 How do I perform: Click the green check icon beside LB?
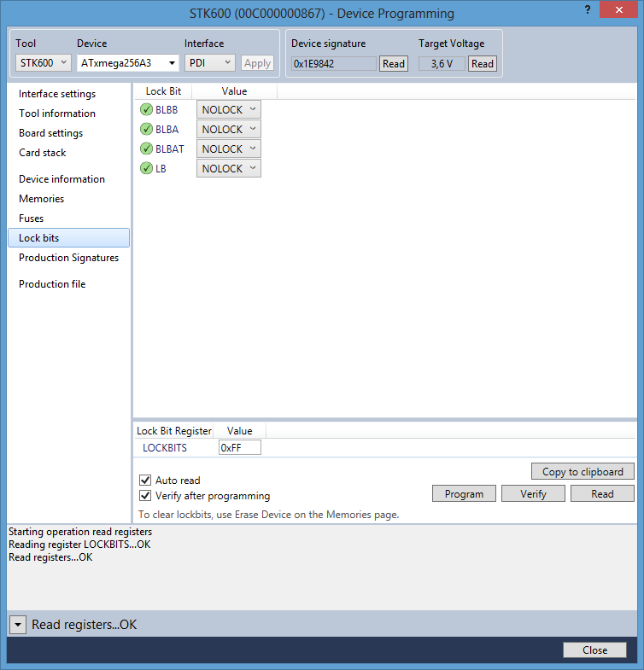(x=146, y=168)
